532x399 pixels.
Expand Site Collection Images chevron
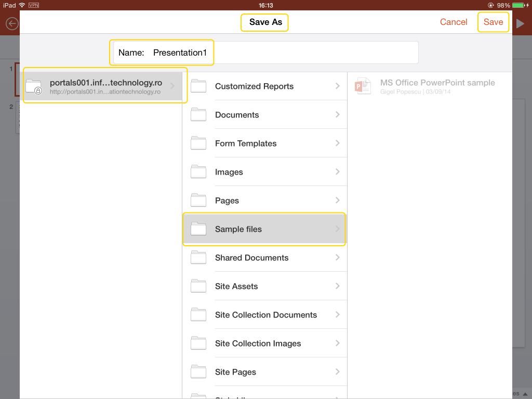(x=338, y=343)
